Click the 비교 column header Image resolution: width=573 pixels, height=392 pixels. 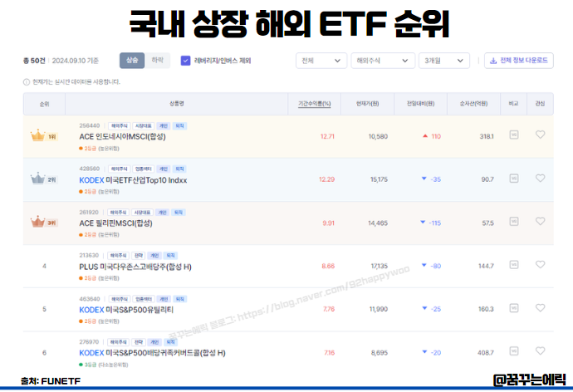[513, 104]
